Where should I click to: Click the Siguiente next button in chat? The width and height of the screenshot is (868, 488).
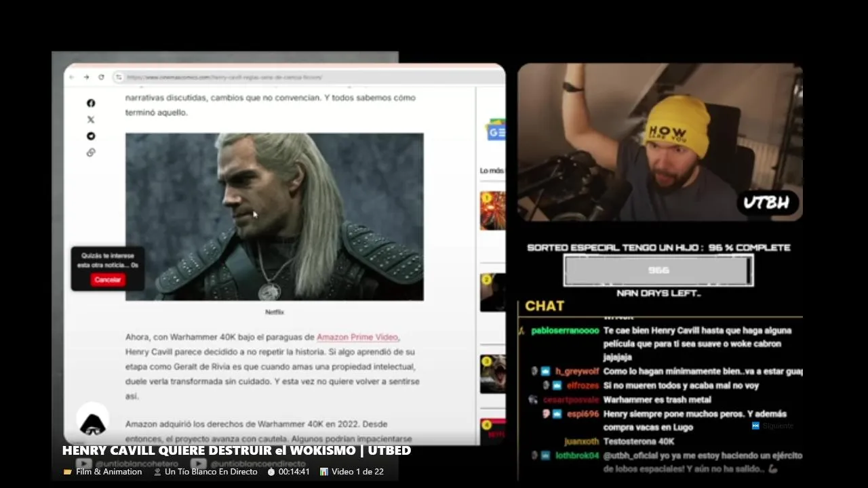(772, 426)
